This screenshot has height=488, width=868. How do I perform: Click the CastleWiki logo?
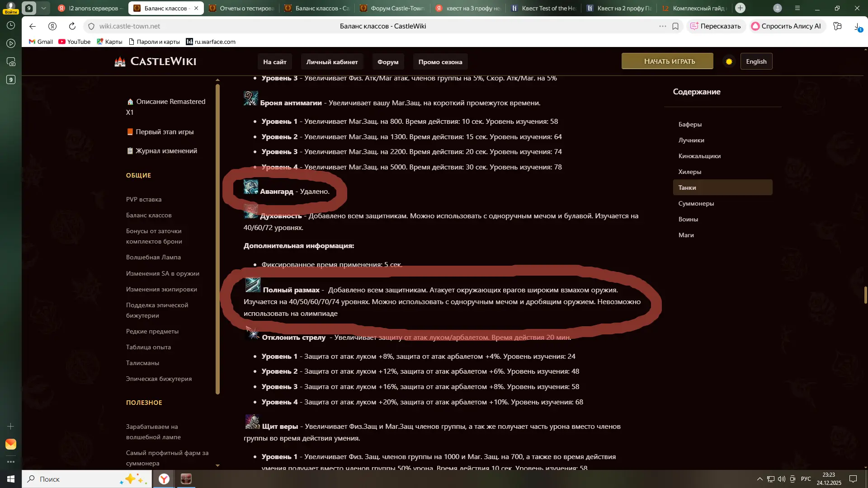[156, 61]
